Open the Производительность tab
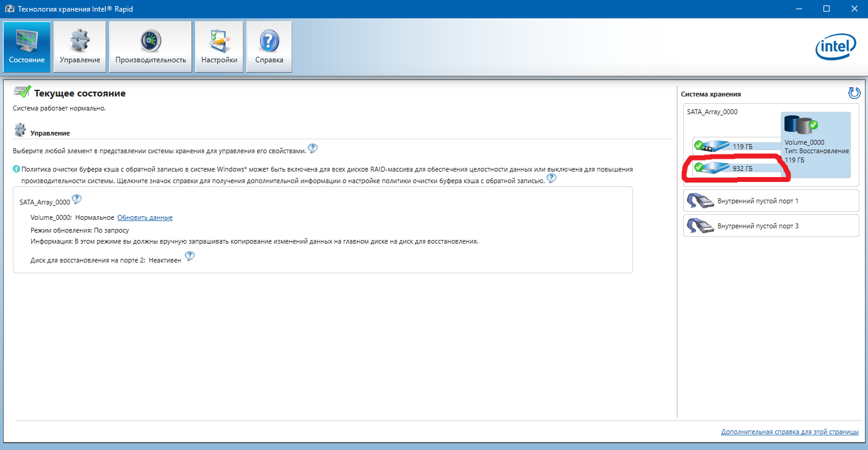The height and width of the screenshot is (450, 868). [151, 47]
